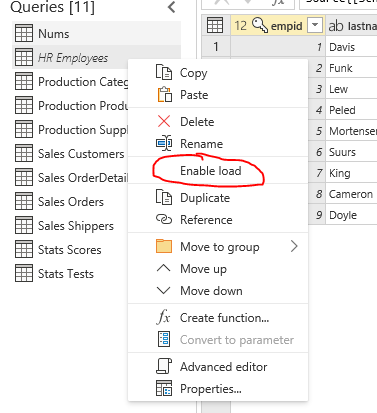Click the empid column header

click(278, 25)
